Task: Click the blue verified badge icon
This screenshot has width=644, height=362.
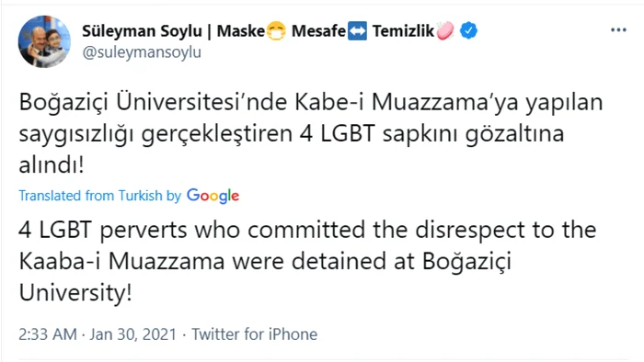Action: (x=468, y=30)
